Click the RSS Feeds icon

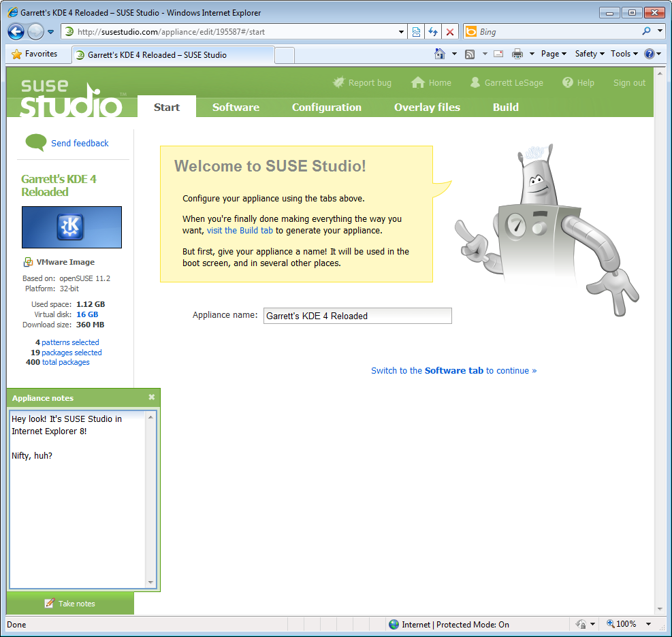click(x=470, y=54)
